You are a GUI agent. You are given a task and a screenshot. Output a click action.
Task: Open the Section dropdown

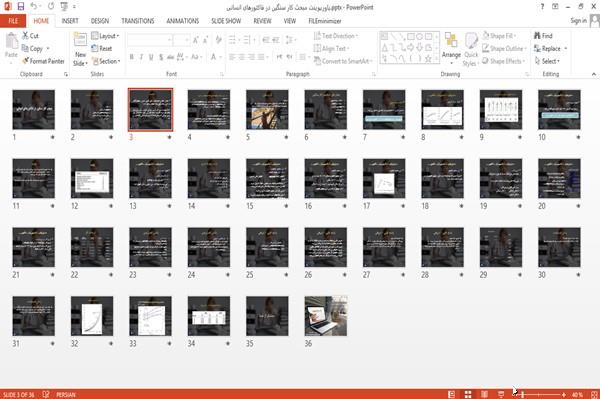106,61
